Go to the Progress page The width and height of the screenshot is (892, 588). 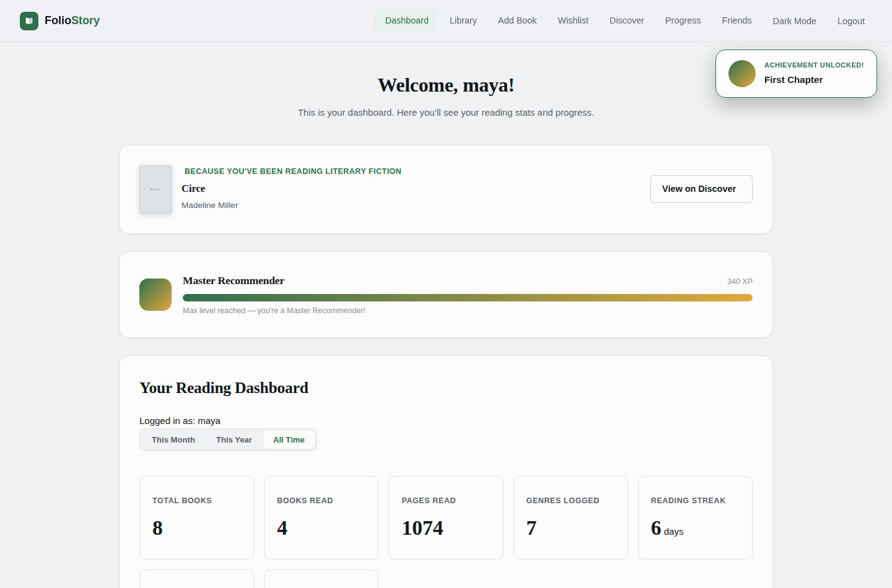click(x=683, y=20)
